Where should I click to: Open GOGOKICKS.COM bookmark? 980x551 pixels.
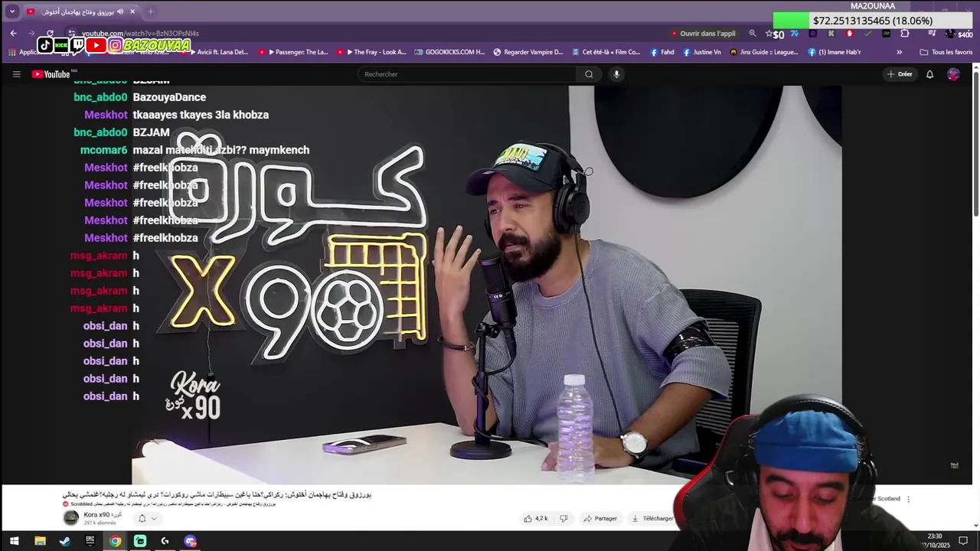click(449, 52)
